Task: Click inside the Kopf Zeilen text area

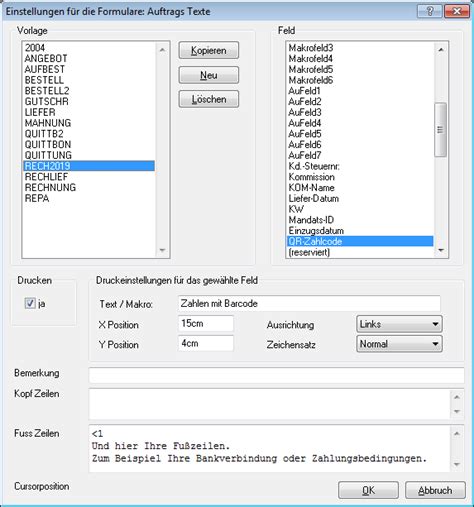Action: coord(270,404)
